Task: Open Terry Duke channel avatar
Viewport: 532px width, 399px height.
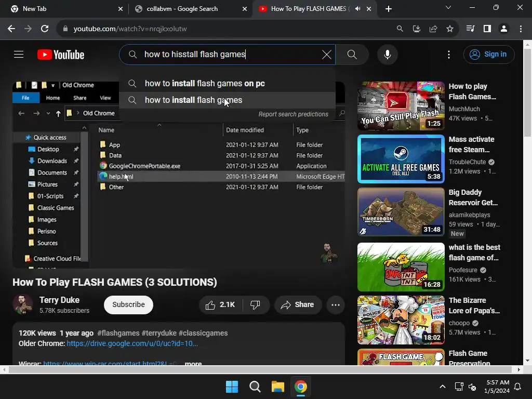Action: pyautogui.click(x=23, y=304)
